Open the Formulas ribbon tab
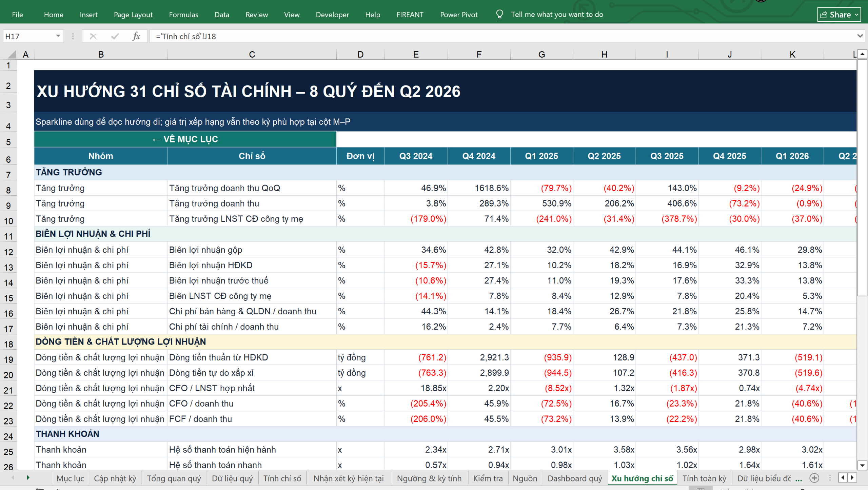This screenshot has height=490, width=868. (183, 15)
